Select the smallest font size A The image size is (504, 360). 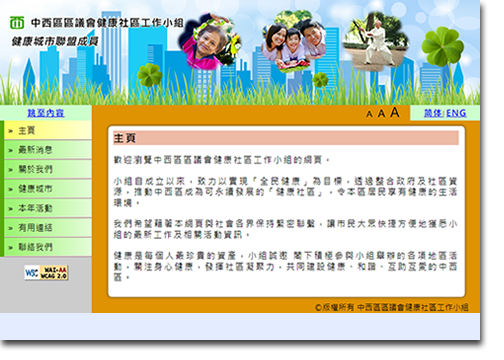pyautogui.click(x=369, y=114)
